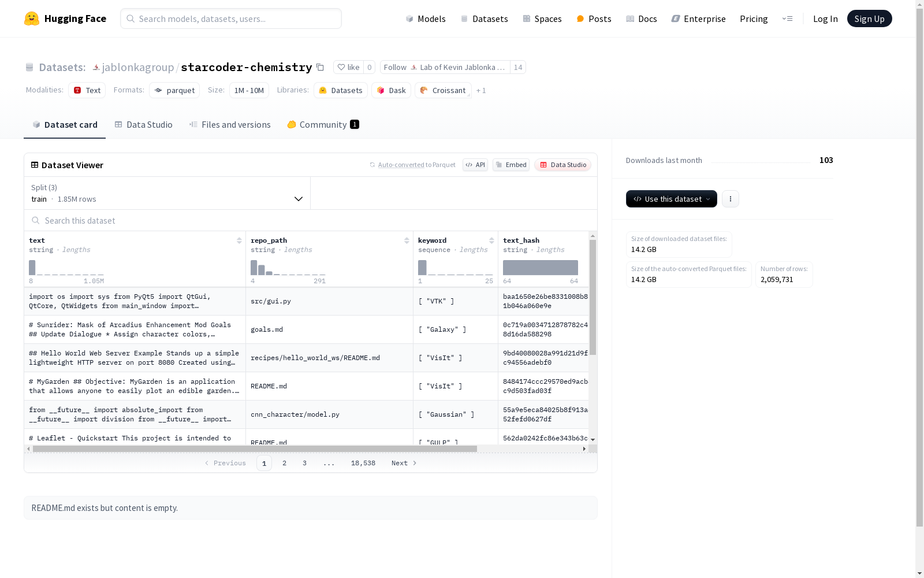The width and height of the screenshot is (924, 578).
Task: Click the goals.md repo_path cell
Action: [x=329, y=329]
